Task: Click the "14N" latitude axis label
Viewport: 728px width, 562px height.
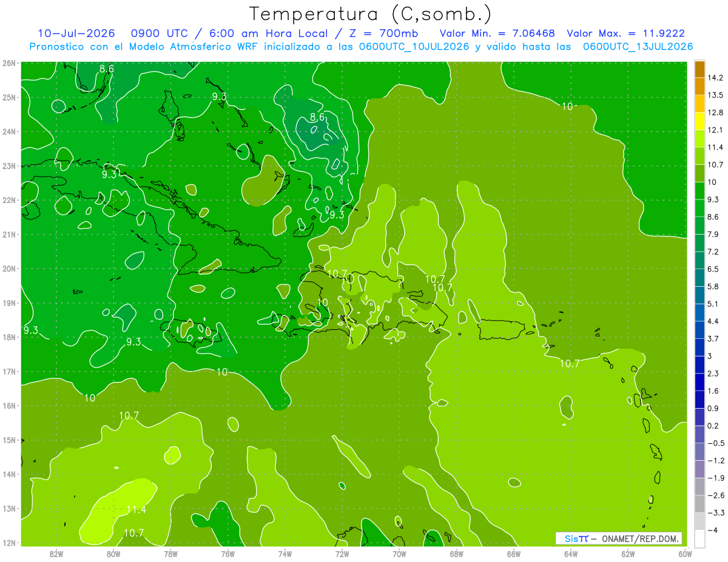Action: click(x=9, y=474)
